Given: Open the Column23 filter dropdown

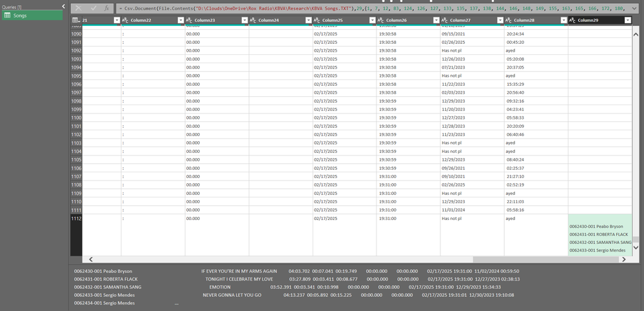Looking at the screenshot, I should [x=245, y=20].
